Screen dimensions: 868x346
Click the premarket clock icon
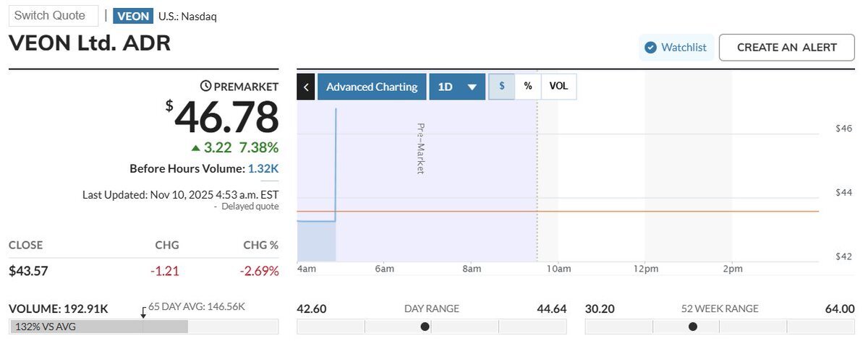pos(205,87)
